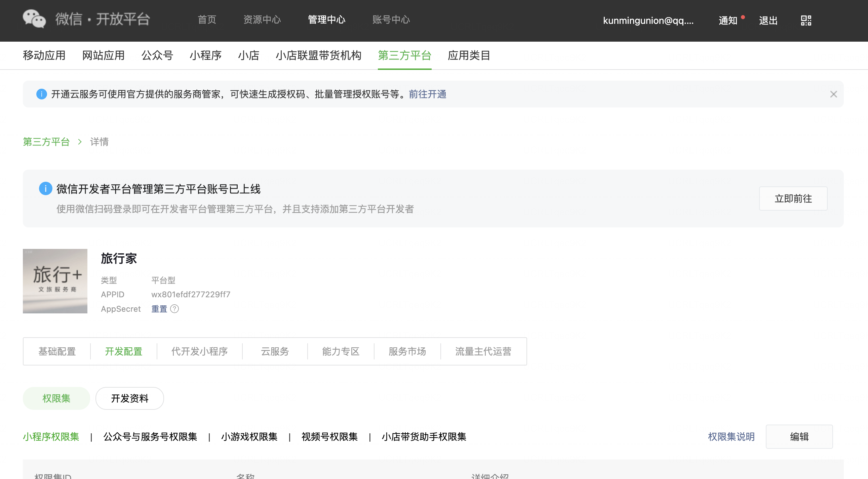Open the QR code icon in header
Image resolution: width=868 pixels, height=479 pixels.
click(x=806, y=20)
